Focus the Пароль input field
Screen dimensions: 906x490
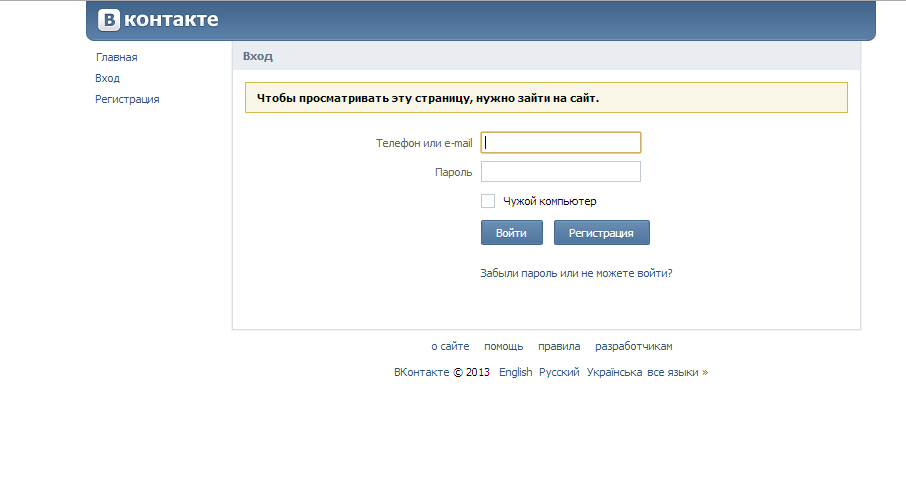560,172
